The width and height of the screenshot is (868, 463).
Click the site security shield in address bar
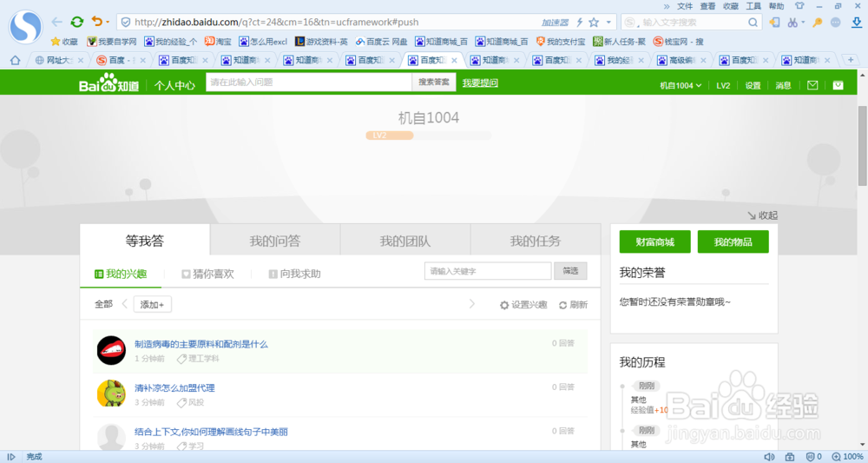point(126,23)
